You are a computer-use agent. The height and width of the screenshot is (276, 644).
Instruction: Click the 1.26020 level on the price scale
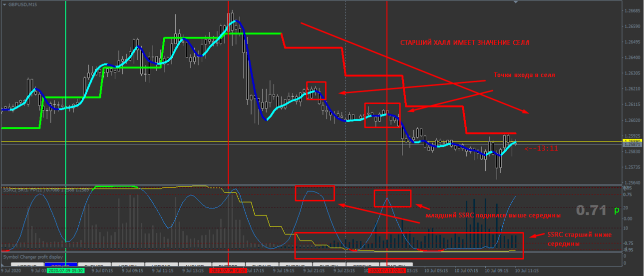click(x=632, y=120)
